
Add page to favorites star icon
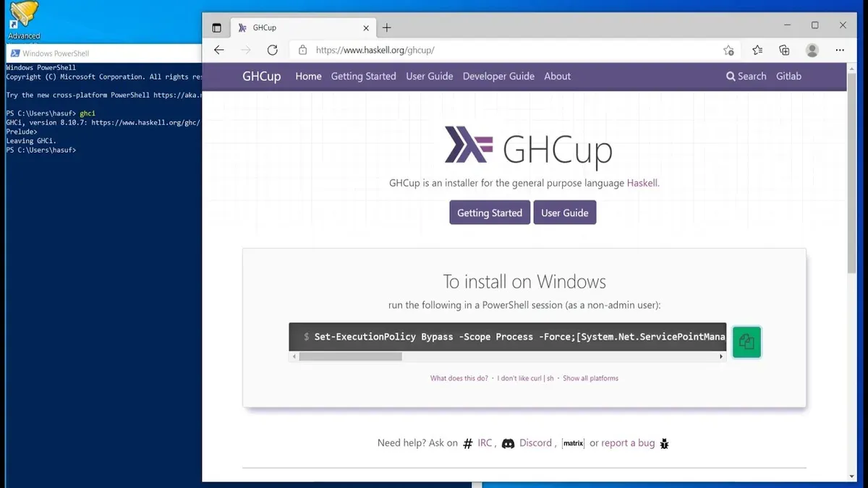tap(728, 51)
